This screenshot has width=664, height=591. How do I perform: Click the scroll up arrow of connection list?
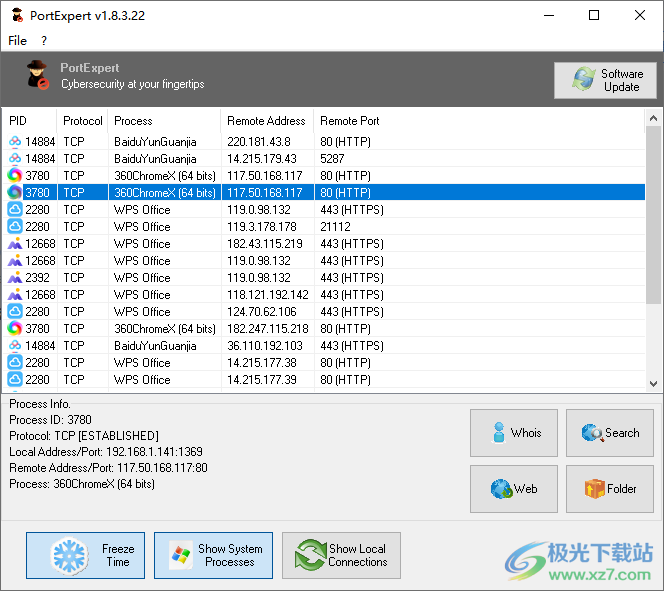(x=653, y=118)
